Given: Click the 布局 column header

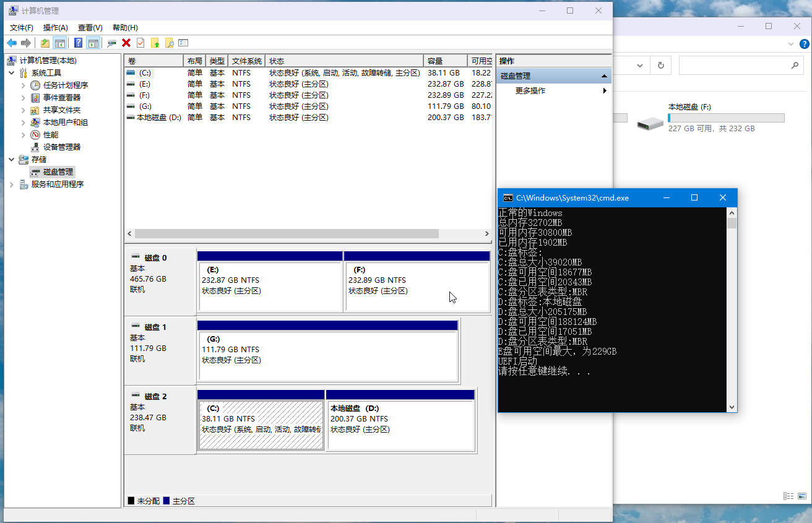Looking at the screenshot, I should [194, 61].
